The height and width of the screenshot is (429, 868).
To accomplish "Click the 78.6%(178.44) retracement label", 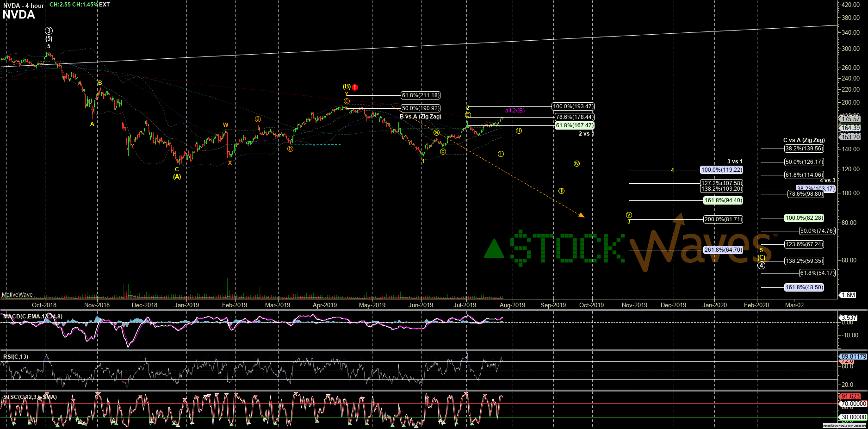I will [575, 117].
